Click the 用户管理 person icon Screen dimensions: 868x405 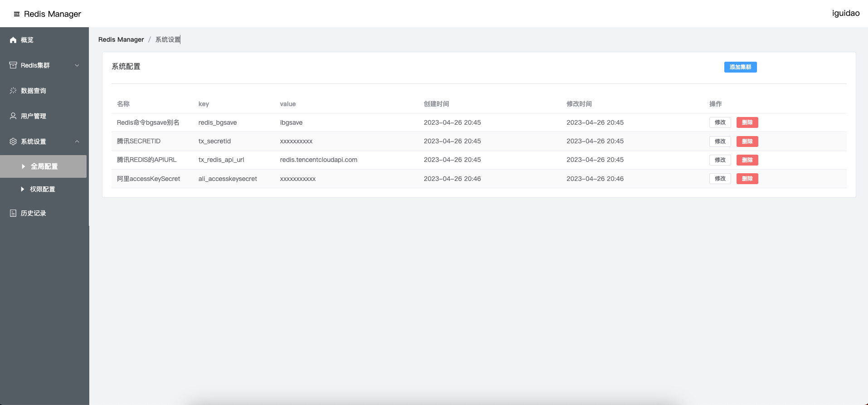(x=13, y=116)
